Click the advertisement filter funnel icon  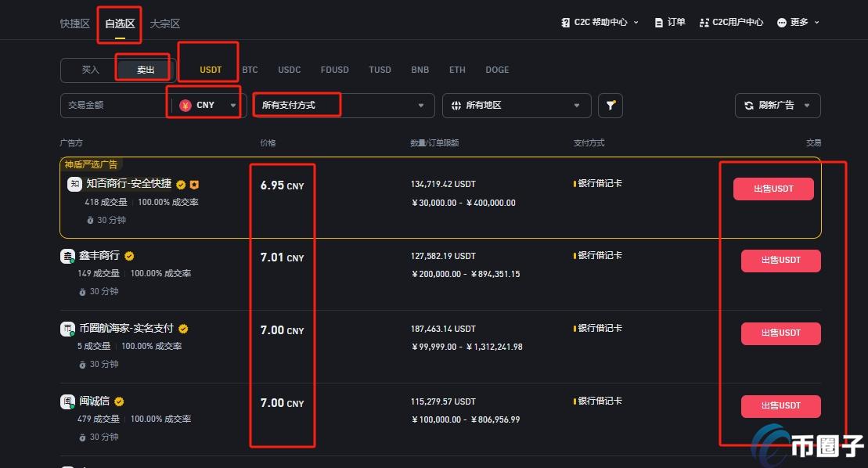tap(610, 105)
